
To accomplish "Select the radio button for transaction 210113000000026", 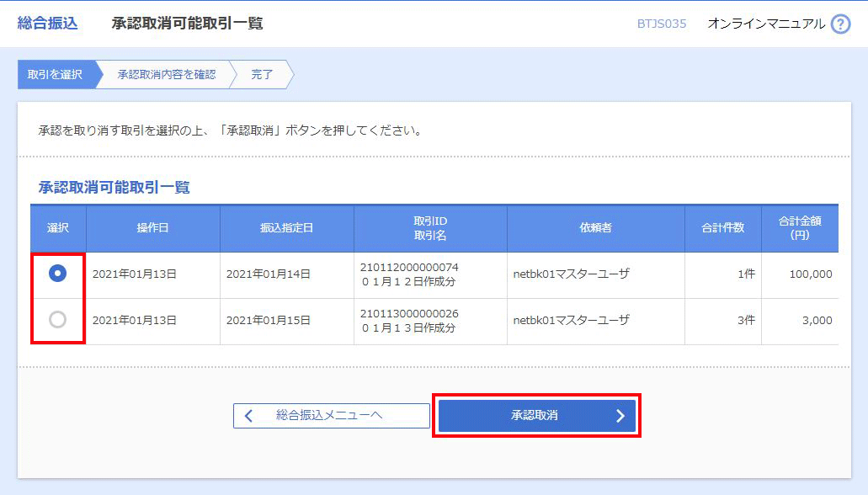I will [x=58, y=320].
